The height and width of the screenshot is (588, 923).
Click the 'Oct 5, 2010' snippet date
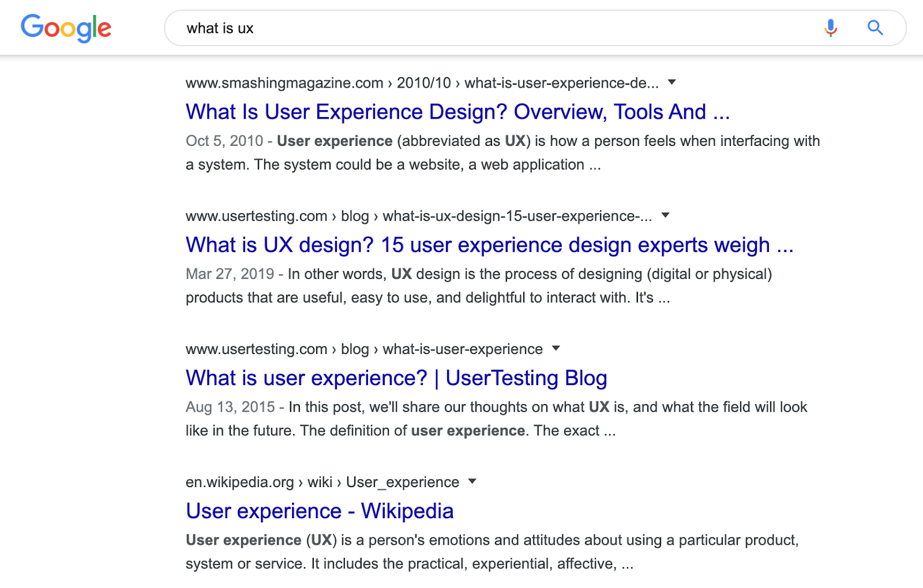[224, 141]
